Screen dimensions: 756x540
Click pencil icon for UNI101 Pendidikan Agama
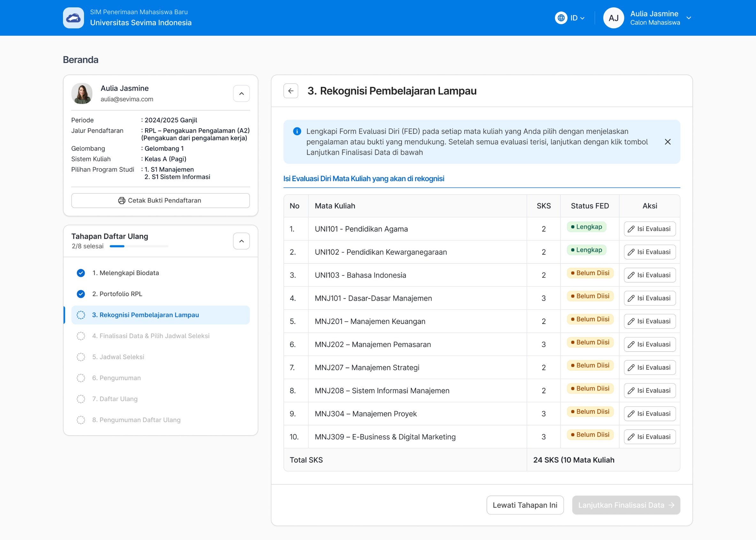631,229
